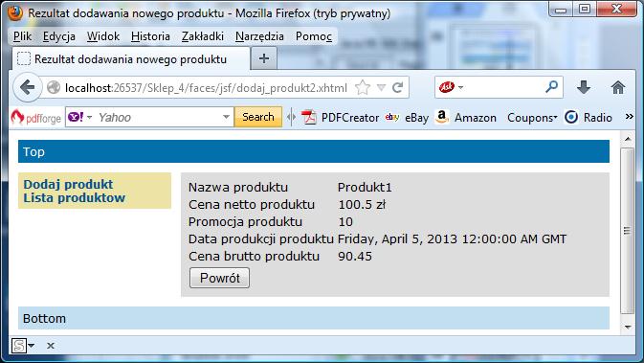Click the vertical scrollbar thumb
Viewport: 644px width, 363px height.
click(x=627, y=231)
